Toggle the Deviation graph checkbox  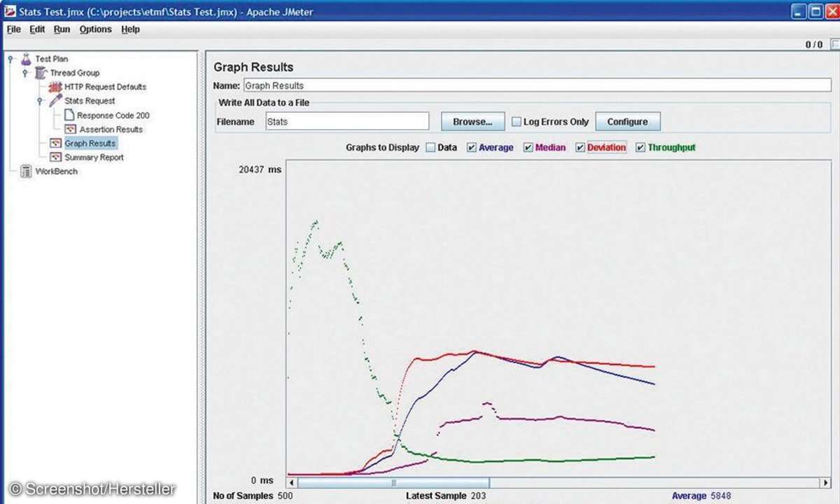pos(580,148)
